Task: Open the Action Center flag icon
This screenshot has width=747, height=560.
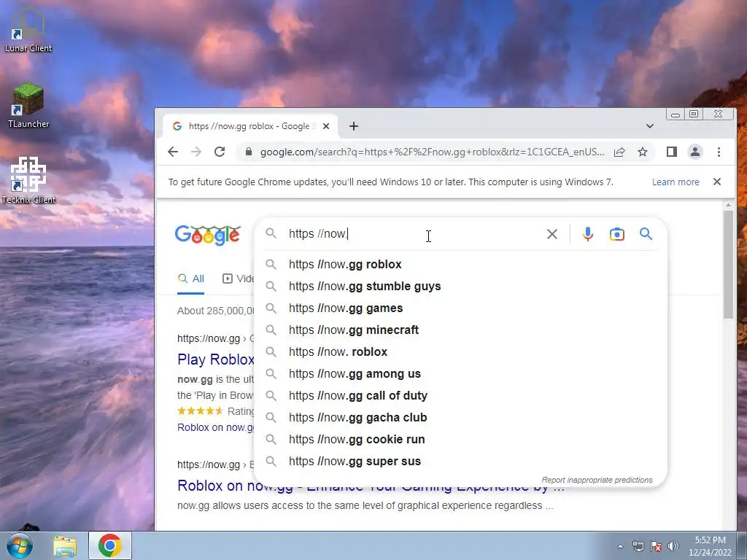Action: [x=656, y=546]
